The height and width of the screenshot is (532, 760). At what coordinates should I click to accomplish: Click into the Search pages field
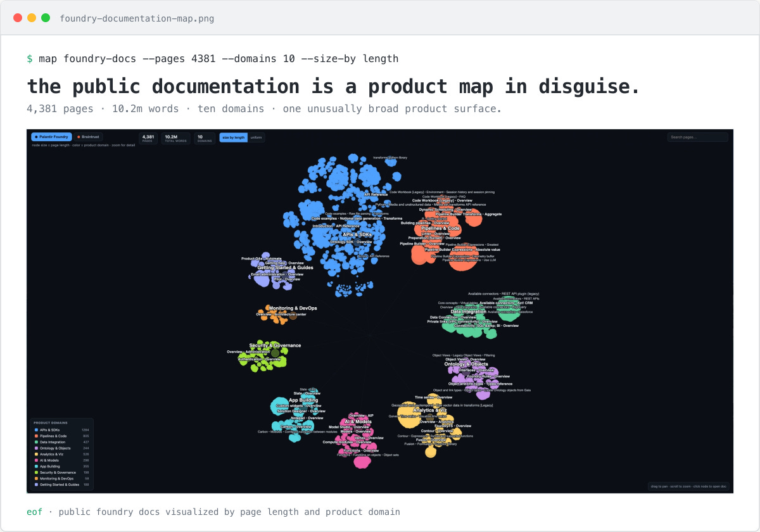click(x=697, y=137)
